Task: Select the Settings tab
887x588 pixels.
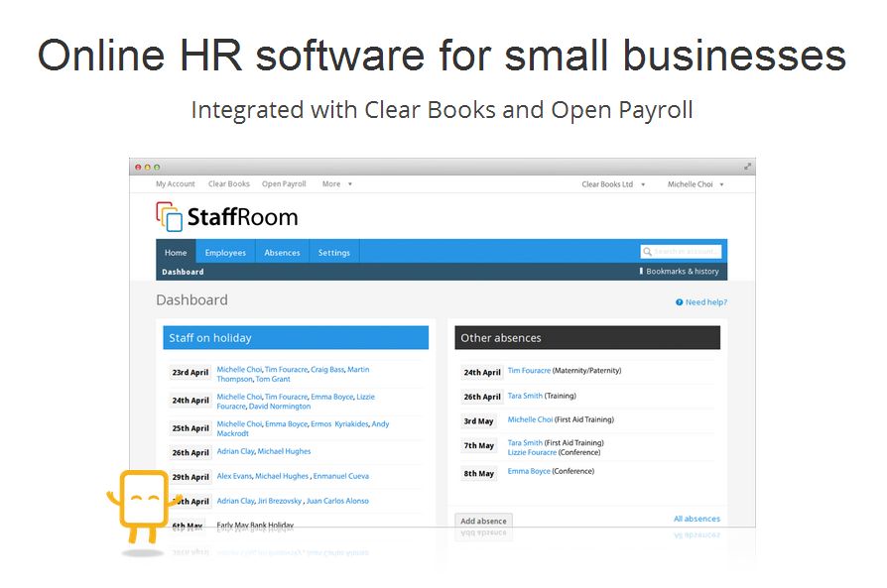Action: [x=333, y=253]
